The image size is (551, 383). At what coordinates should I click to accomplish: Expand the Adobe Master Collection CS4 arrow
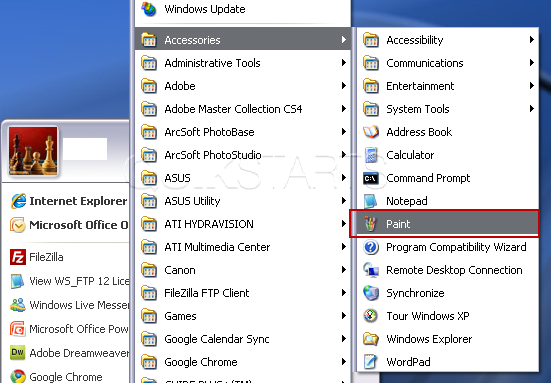344,109
